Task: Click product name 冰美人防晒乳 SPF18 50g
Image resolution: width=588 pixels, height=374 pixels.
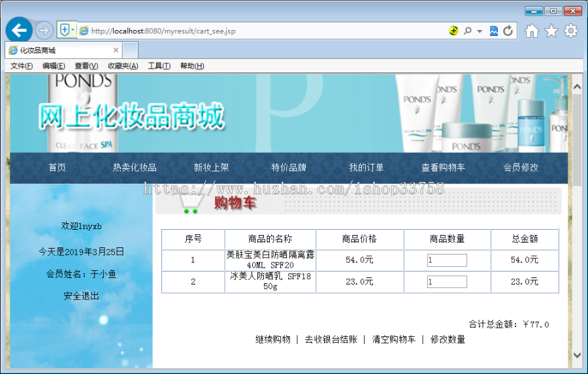Action: tap(270, 281)
